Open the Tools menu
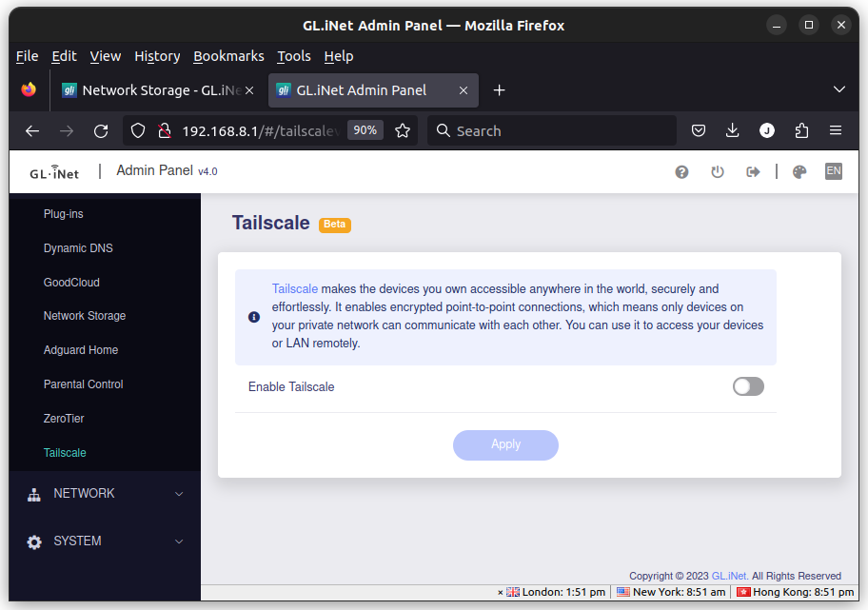868x610 pixels. (294, 56)
